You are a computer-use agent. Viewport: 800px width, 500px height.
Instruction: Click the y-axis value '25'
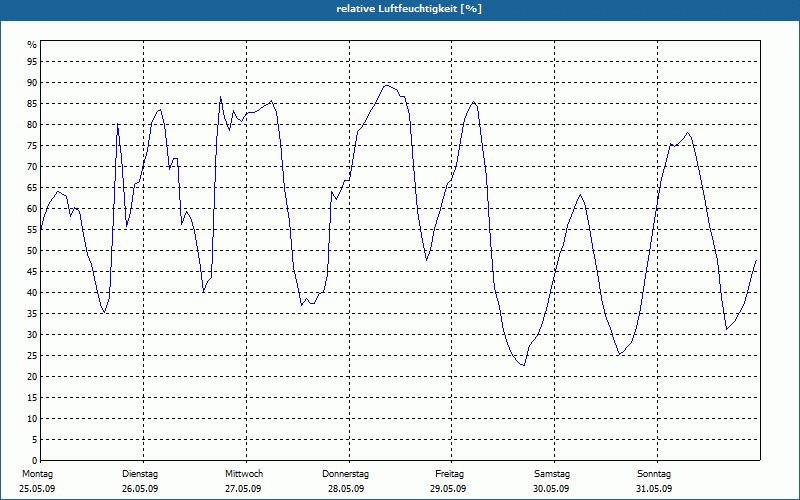point(32,356)
